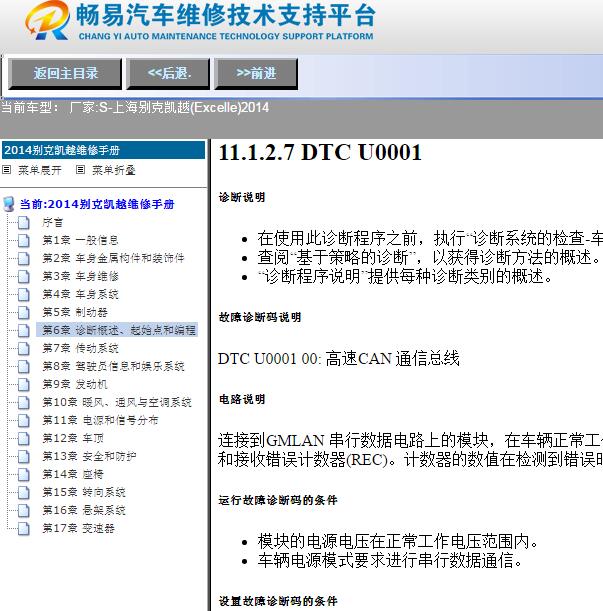Select 第6章 诊断概述、起始点和编程
603x611 pixels.
pos(117,330)
